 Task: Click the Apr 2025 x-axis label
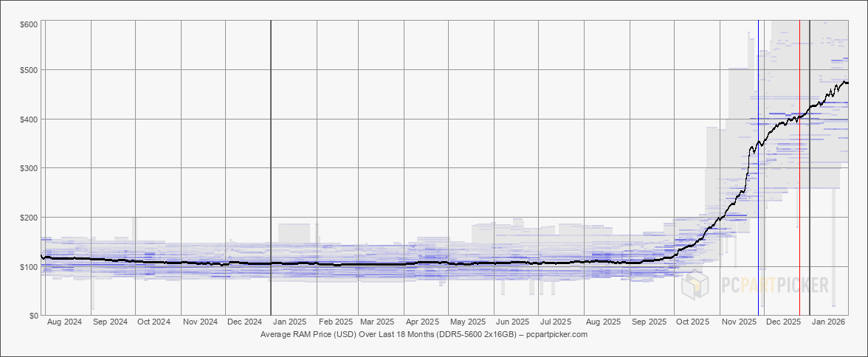[423, 322]
